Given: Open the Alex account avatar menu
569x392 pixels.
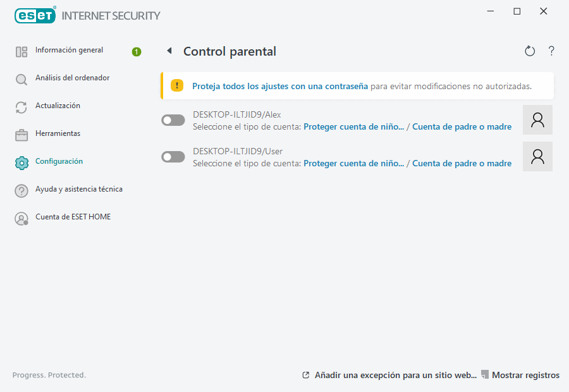Looking at the screenshot, I should click(537, 119).
